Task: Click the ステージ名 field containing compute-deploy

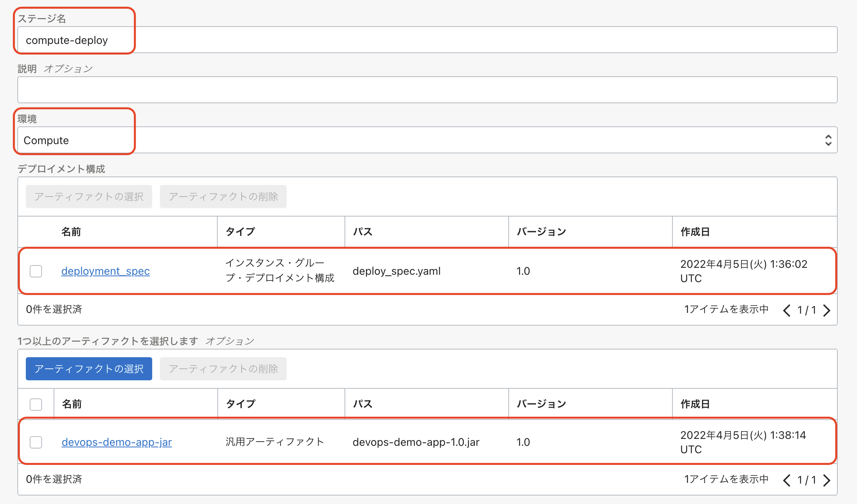Action: point(424,40)
